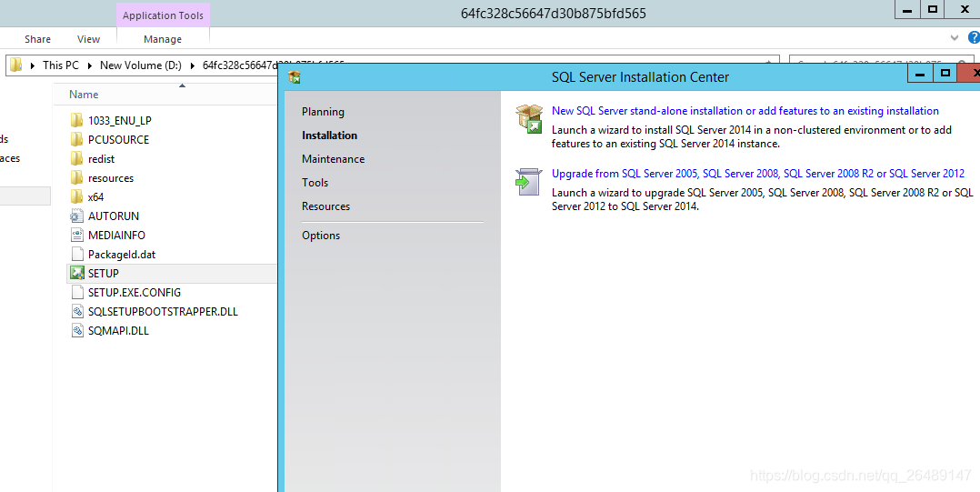Click the upgrade SQL Server arrow icon
The image size is (980, 492).
click(x=529, y=182)
